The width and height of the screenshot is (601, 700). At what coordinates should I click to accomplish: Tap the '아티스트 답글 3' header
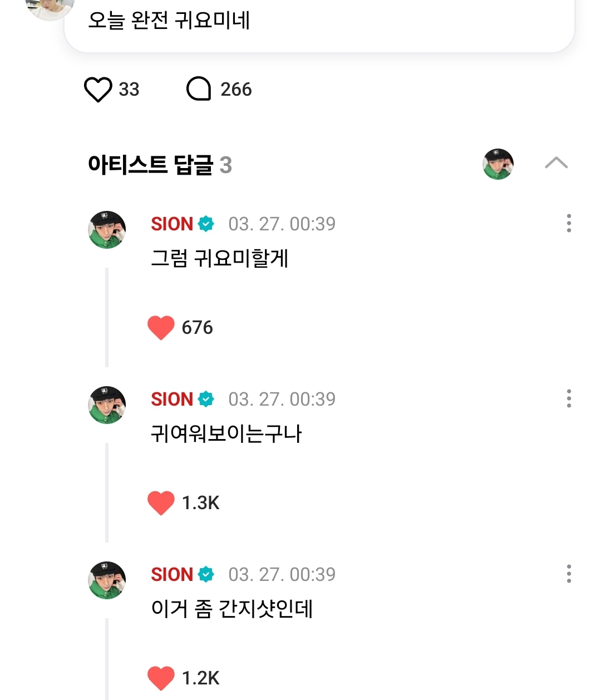pos(160,165)
